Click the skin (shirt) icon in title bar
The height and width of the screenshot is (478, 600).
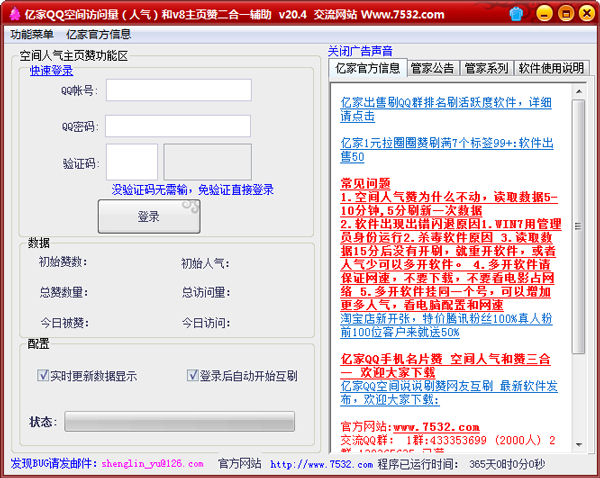coord(515,14)
